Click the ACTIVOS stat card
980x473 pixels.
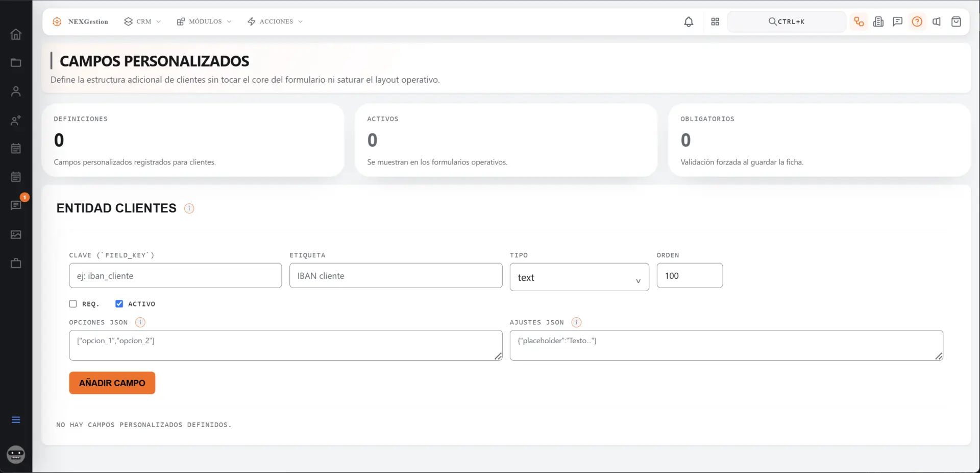coord(506,140)
